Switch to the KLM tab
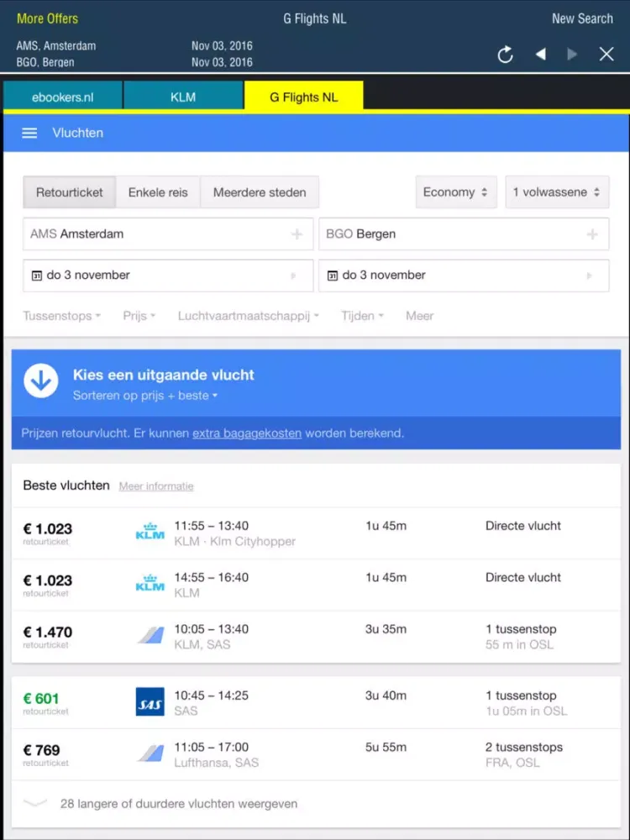 click(x=183, y=97)
